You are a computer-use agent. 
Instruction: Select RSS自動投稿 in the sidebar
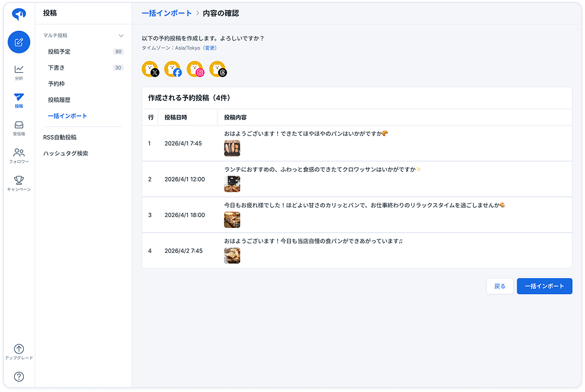point(59,136)
